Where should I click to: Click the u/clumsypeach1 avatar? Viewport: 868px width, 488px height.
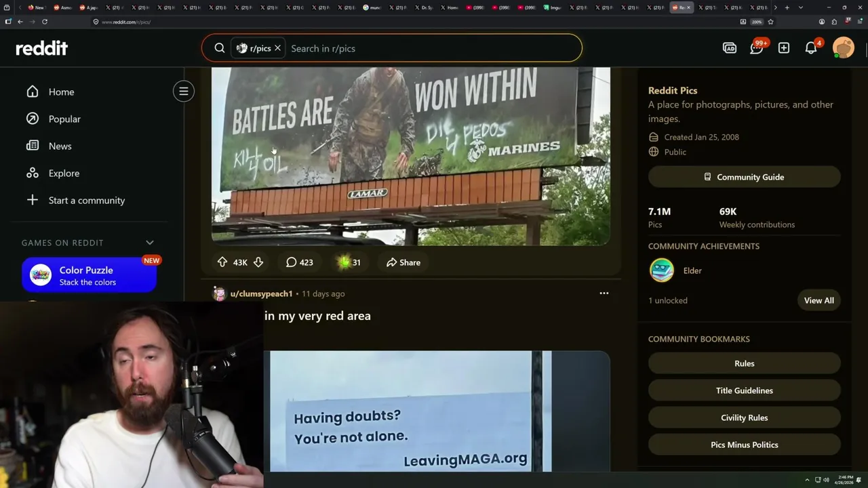click(219, 293)
